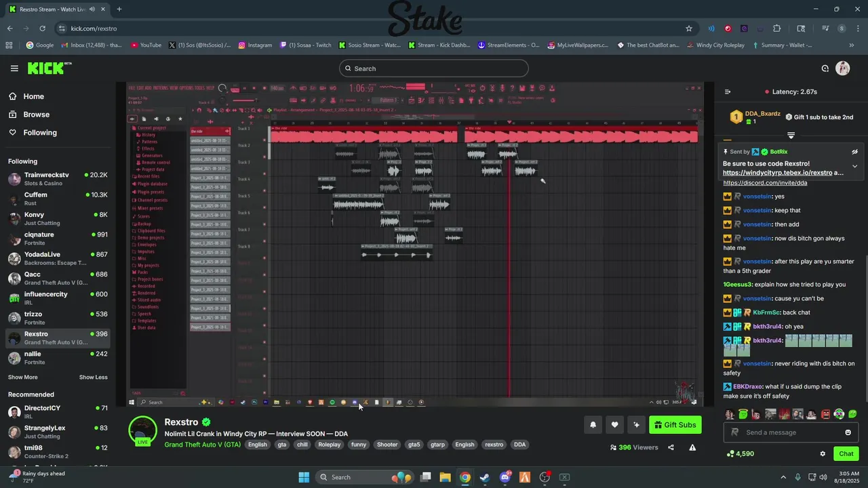The image size is (868, 488).
Task: Open the Windy City Roleplay bookmark
Action: (x=715, y=45)
